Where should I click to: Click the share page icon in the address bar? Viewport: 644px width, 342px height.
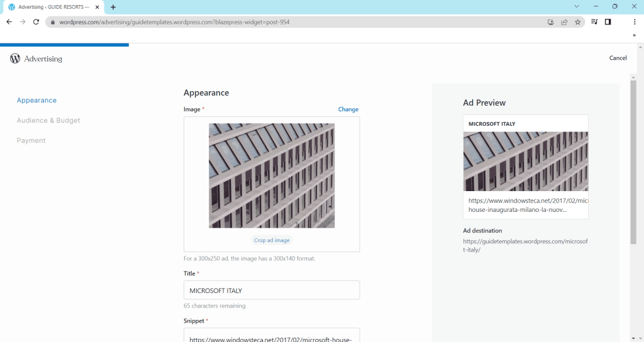564,21
